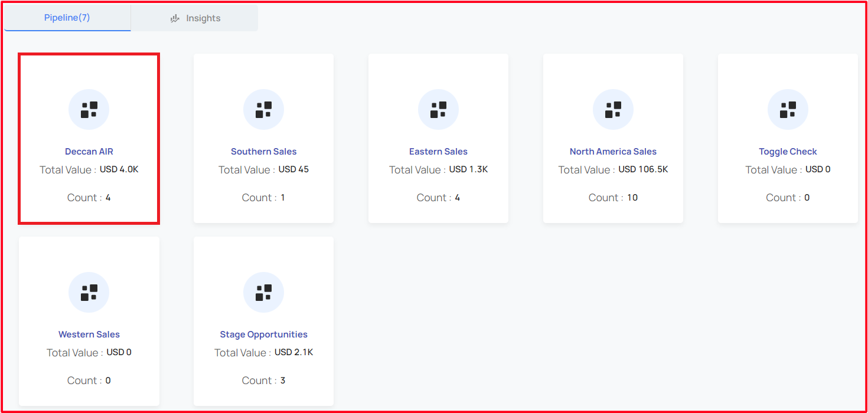Click the Eastern Sales pipeline icon
This screenshot has height=413, width=868.
pyautogui.click(x=439, y=110)
